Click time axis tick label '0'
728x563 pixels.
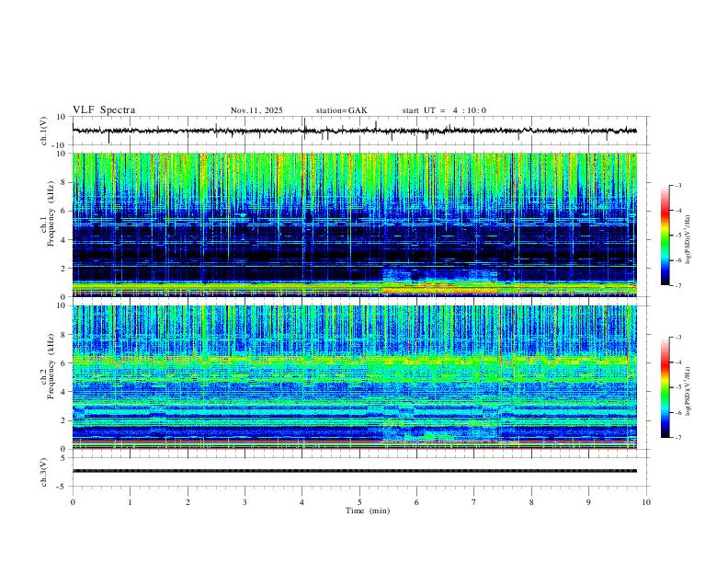pyautogui.click(x=73, y=502)
